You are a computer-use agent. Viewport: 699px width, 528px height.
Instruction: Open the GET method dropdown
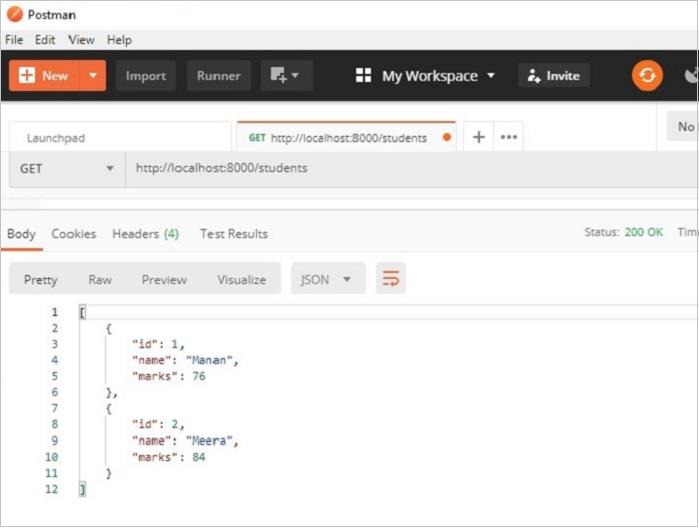click(67, 169)
